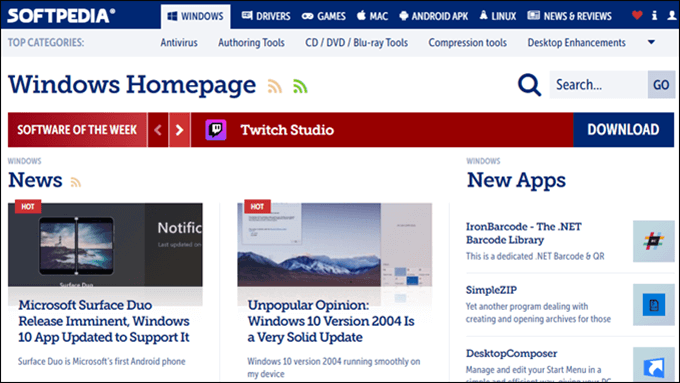Focus the Search input field
This screenshot has height=383, width=680.
click(598, 85)
